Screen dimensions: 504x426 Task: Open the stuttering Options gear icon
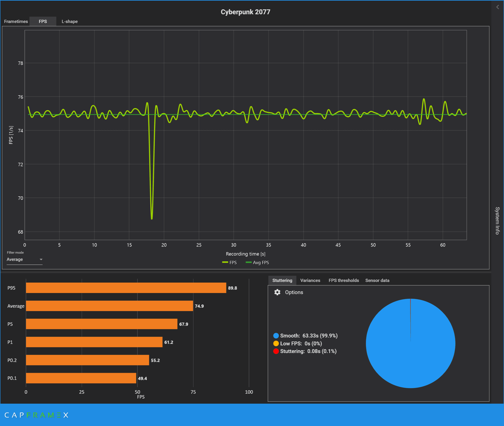click(277, 292)
